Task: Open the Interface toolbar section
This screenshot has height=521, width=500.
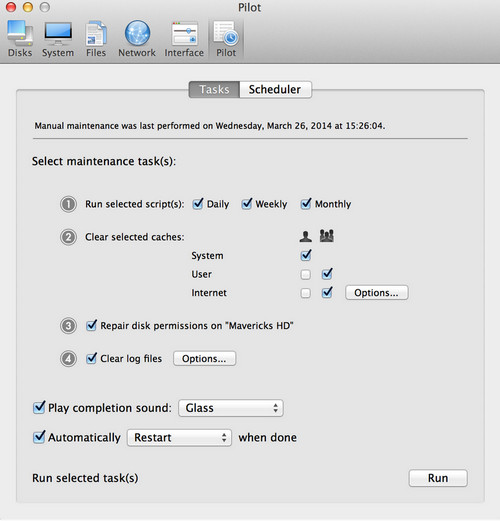Action: click(184, 39)
